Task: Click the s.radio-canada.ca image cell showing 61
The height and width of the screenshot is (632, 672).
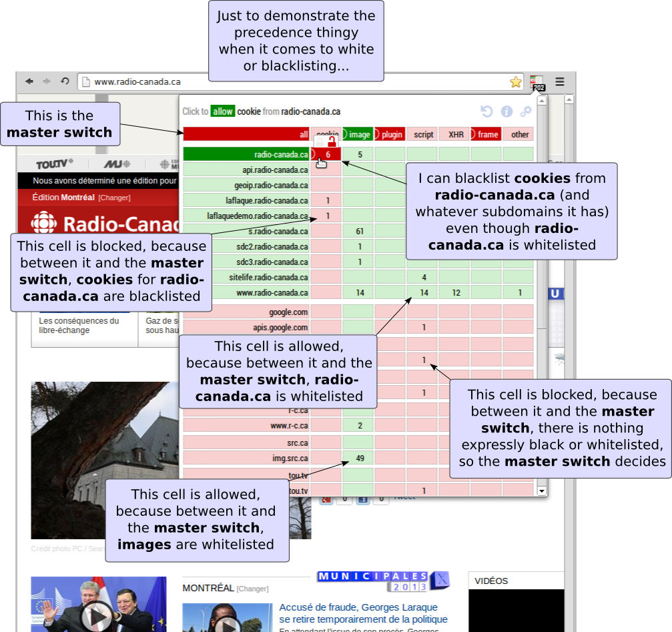Action: coord(358,232)
